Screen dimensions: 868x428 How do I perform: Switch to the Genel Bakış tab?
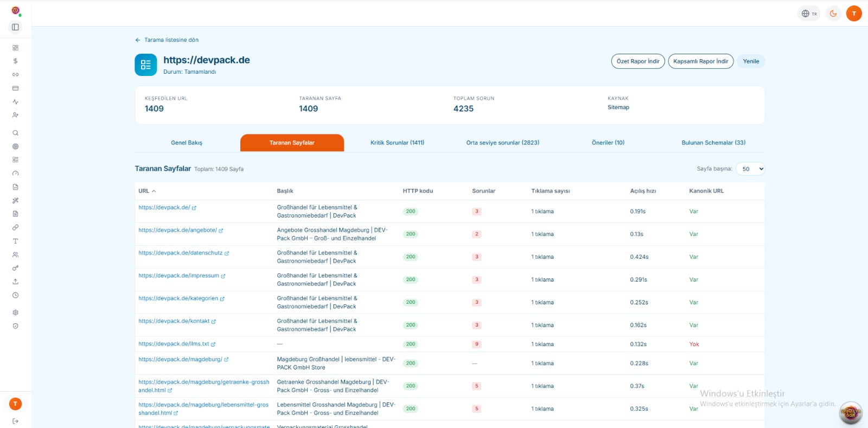click(x=187, y=143)
